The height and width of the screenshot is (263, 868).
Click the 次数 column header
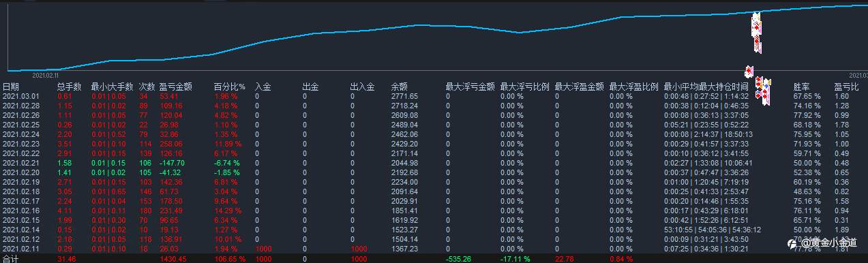147,87
